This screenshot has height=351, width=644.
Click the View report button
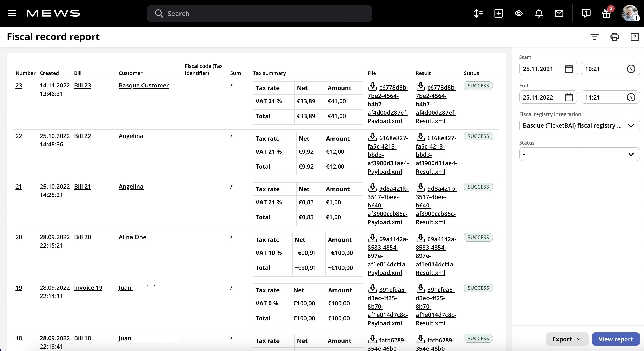pyautogui.click(x=615, y=339)
